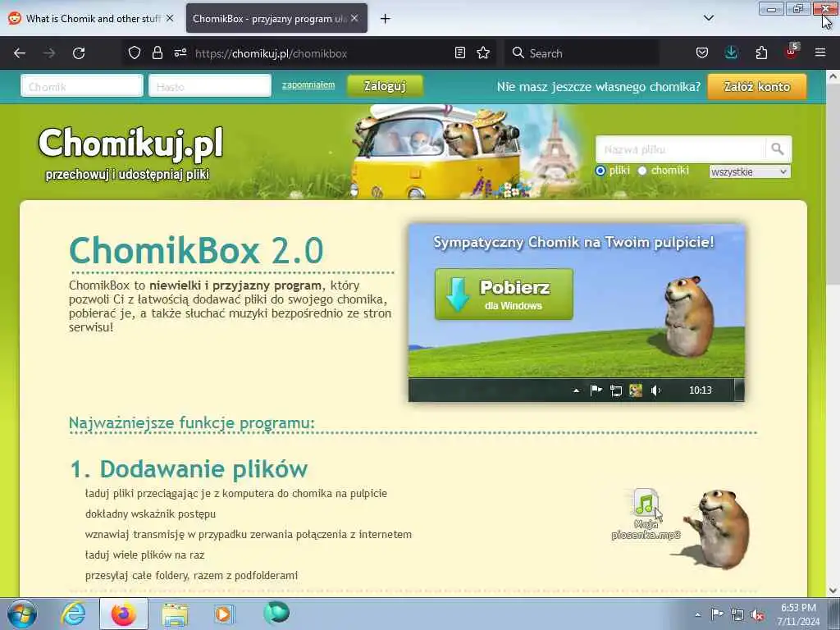
Task: Close the 'What is Chomik' tab
Action: pos(170,18)
